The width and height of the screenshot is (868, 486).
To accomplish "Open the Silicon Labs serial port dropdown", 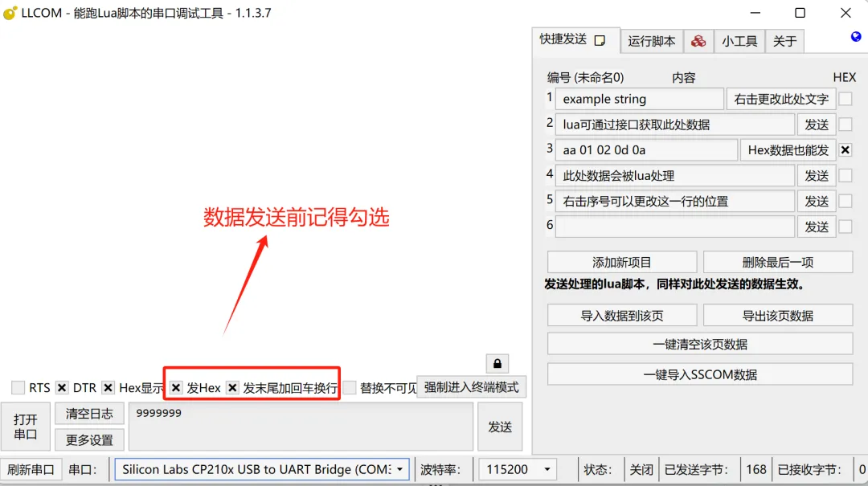I will point(398,468).
